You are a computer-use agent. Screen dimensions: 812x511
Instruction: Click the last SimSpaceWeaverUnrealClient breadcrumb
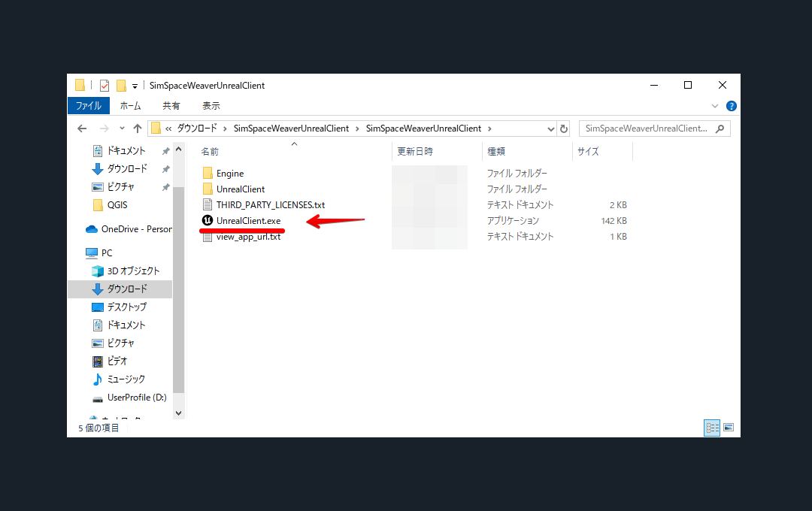point(423,129)
